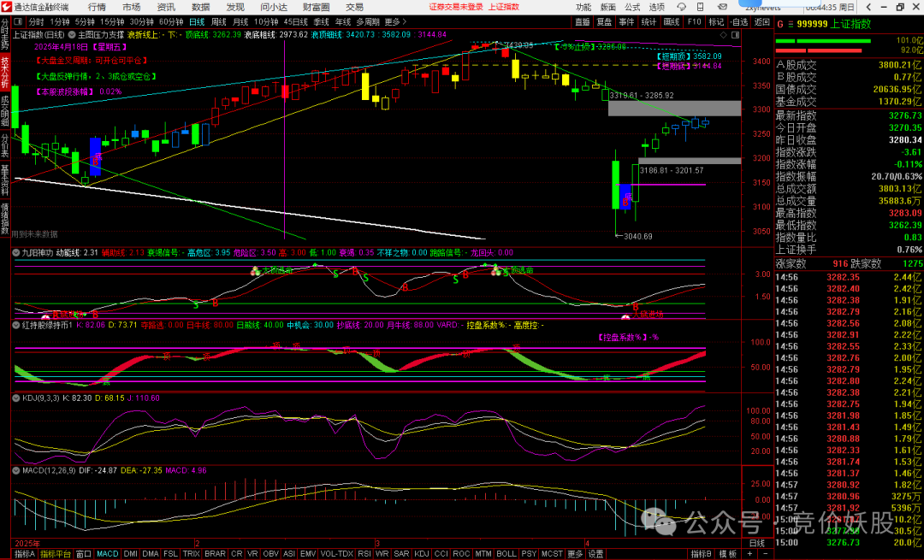Image resolution: width=924 pixels, height=560 pixels.
Task: Open the list icon beside stock code 999999
Action: [791, 24]
